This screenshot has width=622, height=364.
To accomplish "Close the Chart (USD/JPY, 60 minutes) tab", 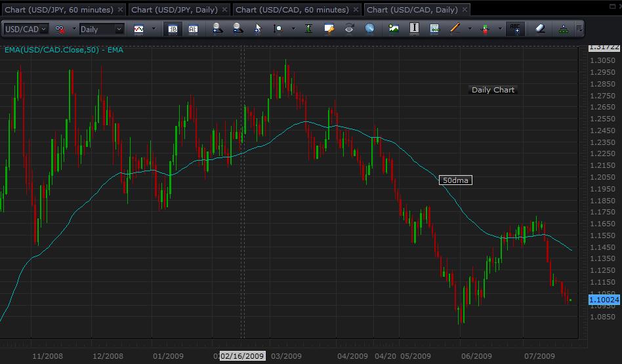I will click(x=120, y=10).
